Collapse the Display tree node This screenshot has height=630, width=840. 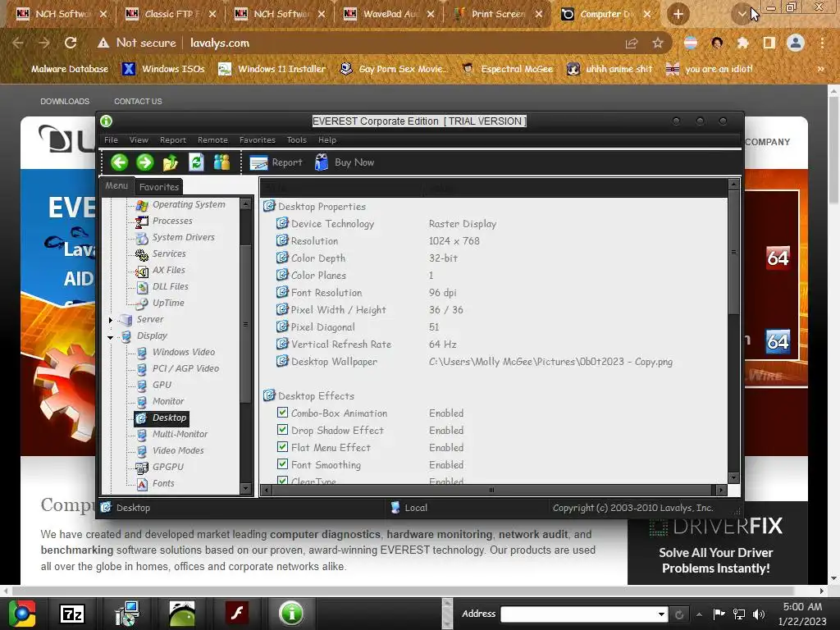pyautogui.click(x=111, y=337)
